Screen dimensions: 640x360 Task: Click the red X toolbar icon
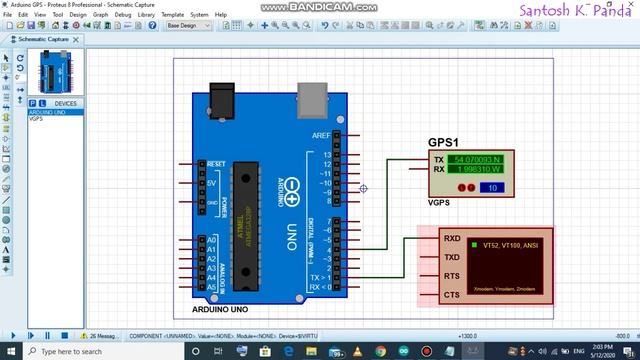tap(528, 25)
